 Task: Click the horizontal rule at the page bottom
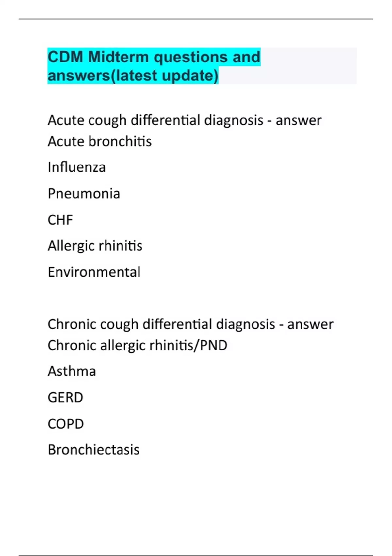coord(196,555)
